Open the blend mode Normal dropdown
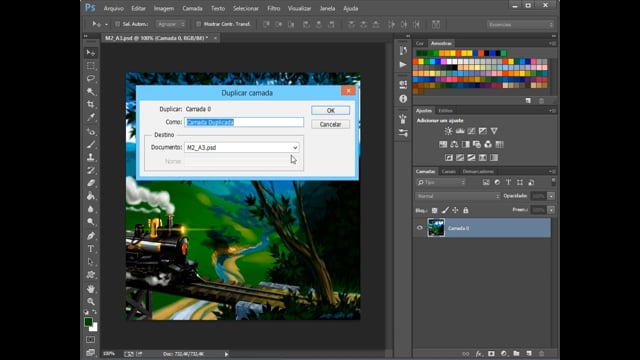Viewport: 640px width, 360px height. (x=458, y=196)
